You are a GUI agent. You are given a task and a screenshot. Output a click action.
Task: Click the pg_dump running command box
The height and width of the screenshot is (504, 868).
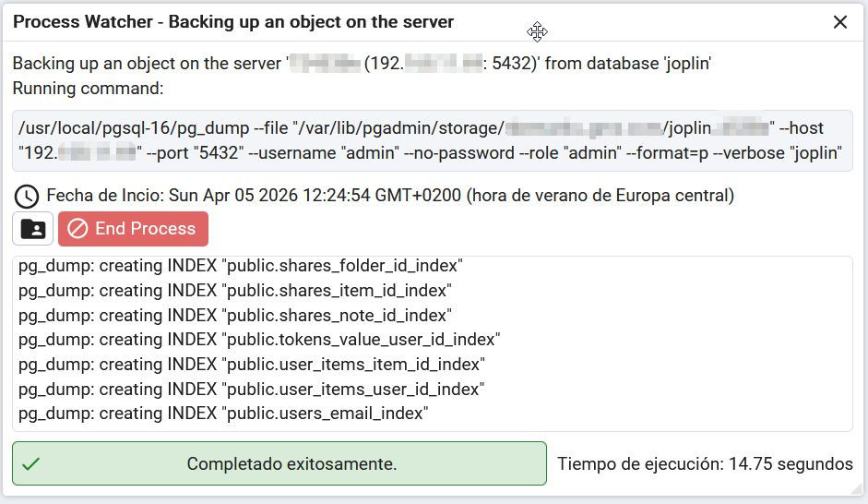[432, 140]
